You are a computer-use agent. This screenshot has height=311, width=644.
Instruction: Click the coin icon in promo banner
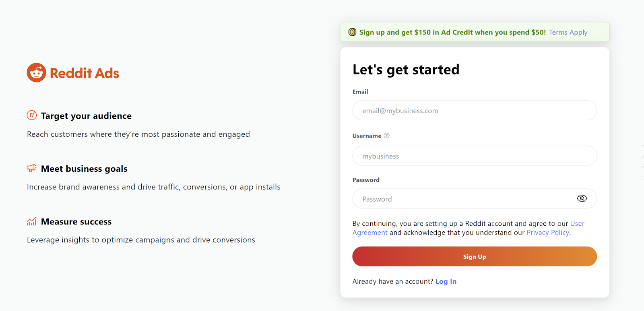pos(352,32)
